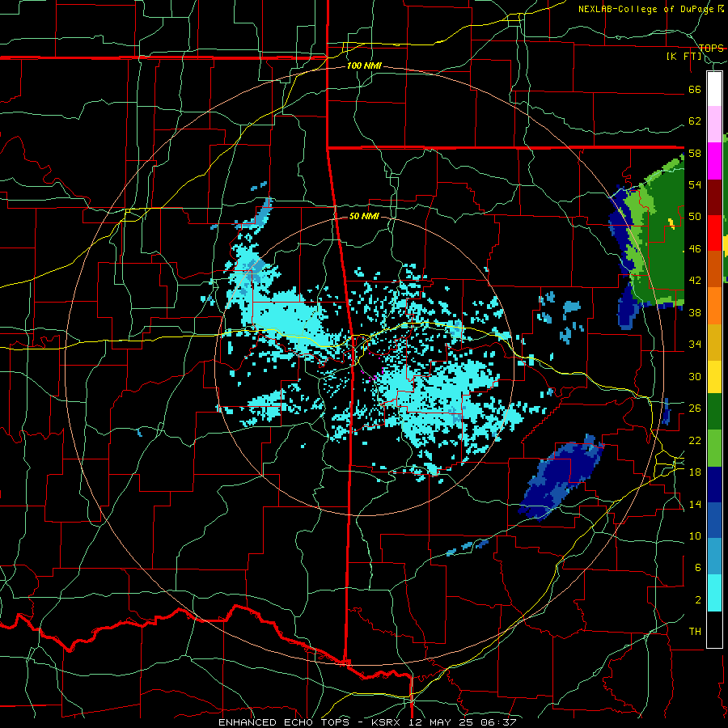Click the 'KSRX' station identifier in the caption

387,722
